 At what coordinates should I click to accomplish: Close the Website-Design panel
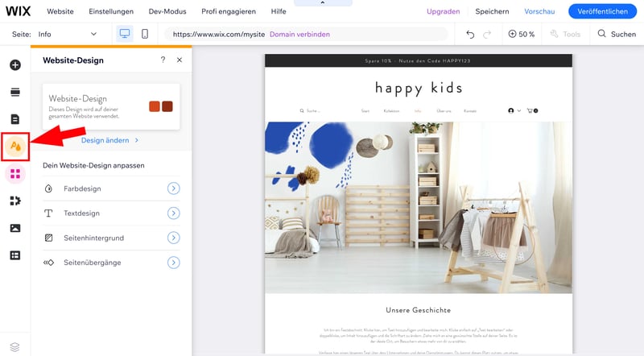[x=180, y=60]
